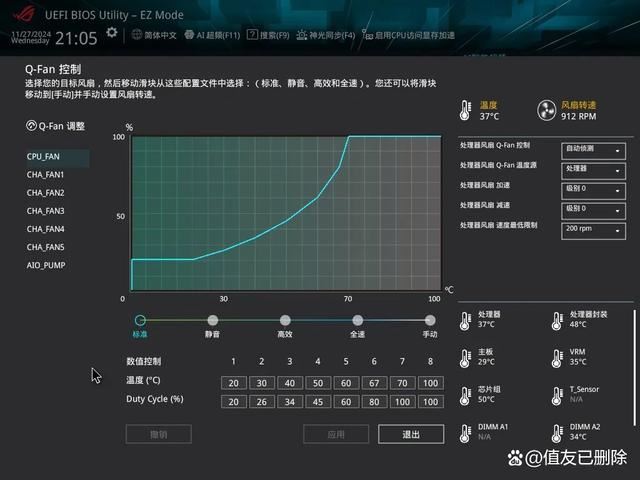
Task: Click the ROG logo in the header
Action: (x=23, y=12)
